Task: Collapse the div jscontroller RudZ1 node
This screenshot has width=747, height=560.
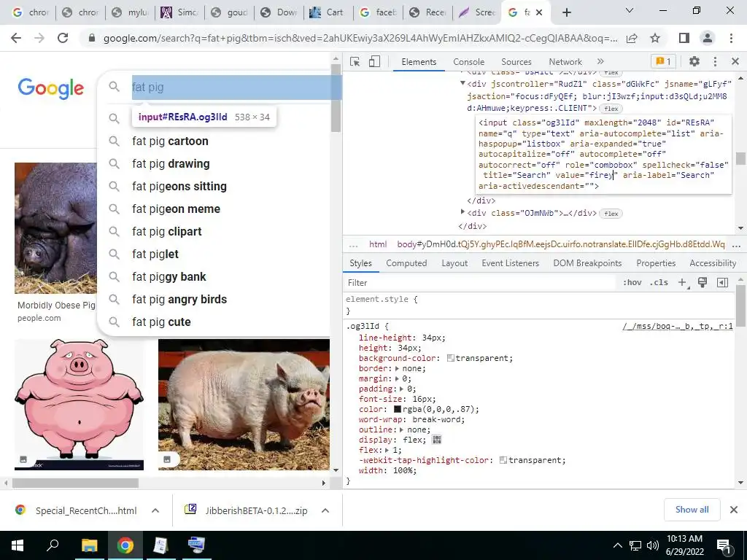Action: coord(462,83)
